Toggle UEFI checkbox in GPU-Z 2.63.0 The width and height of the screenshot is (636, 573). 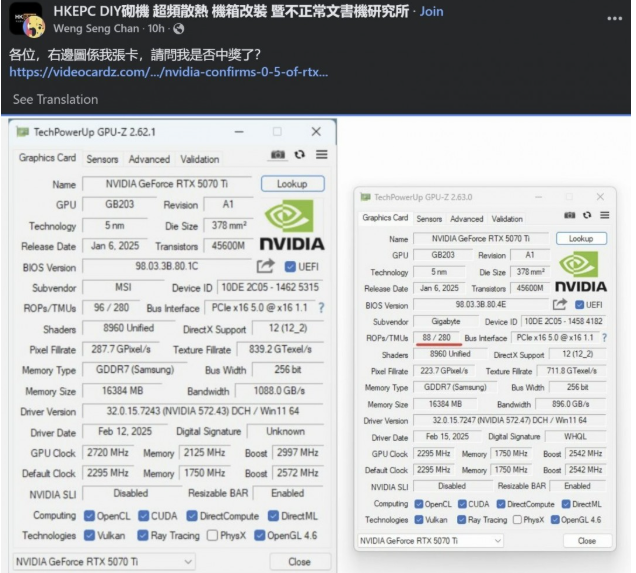(x=580, y=305)
